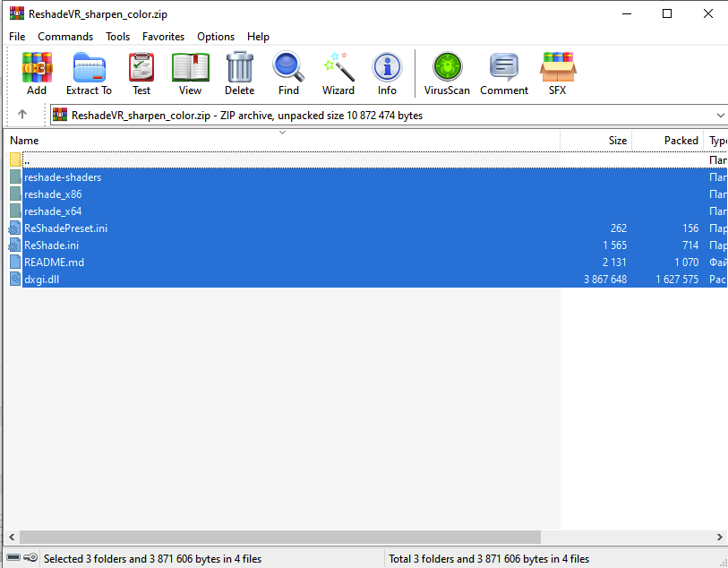The width and height of the screenshot is (728, 568).
Task: Sort by the Size column header
Action: 596,141
